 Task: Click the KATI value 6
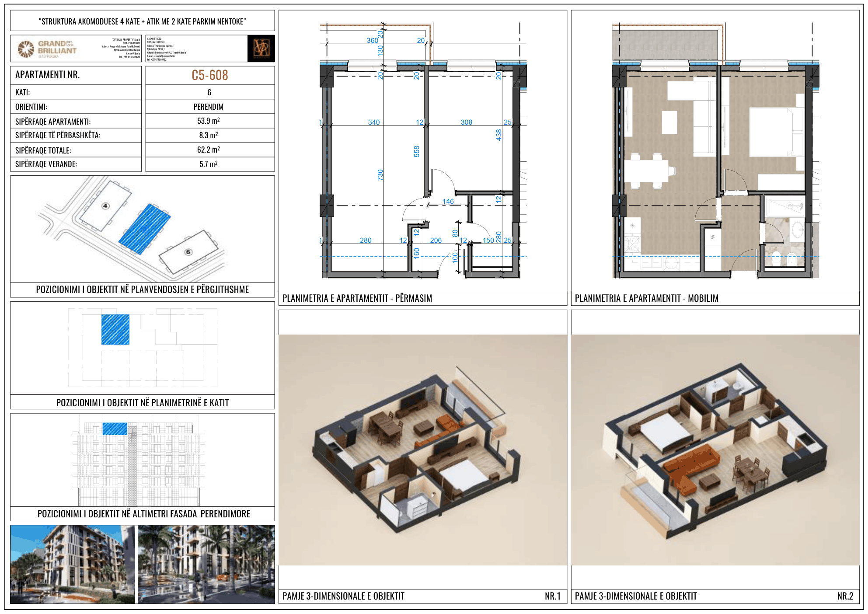(x=209, y=92)
